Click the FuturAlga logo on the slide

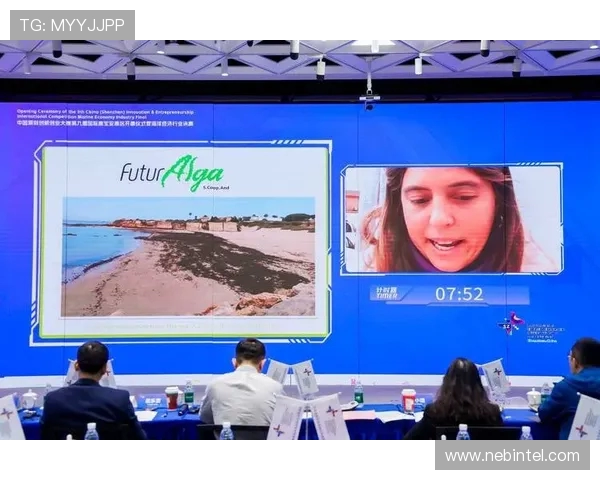click(171, 171)
